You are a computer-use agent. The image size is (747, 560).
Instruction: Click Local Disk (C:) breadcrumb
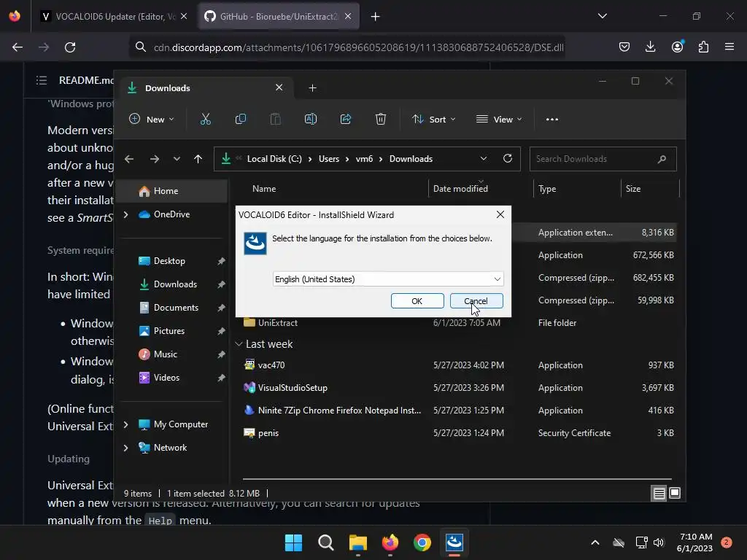[274, 159]
